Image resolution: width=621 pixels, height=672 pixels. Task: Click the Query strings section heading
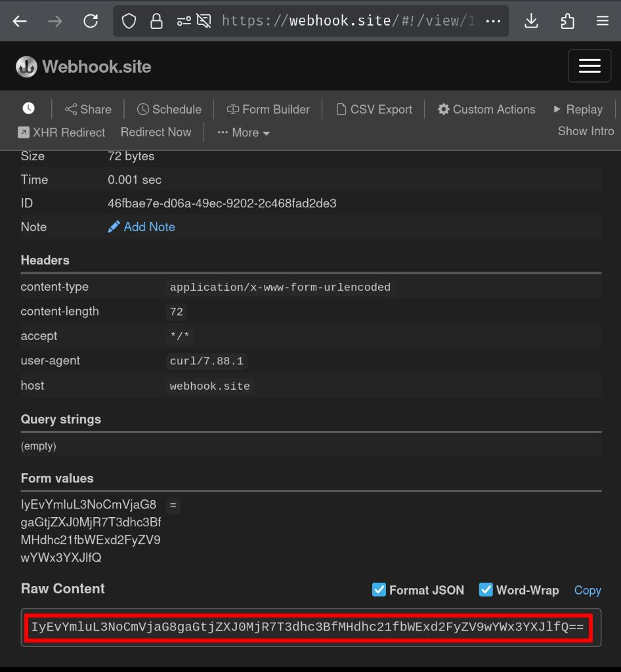(x=61, y=419)
